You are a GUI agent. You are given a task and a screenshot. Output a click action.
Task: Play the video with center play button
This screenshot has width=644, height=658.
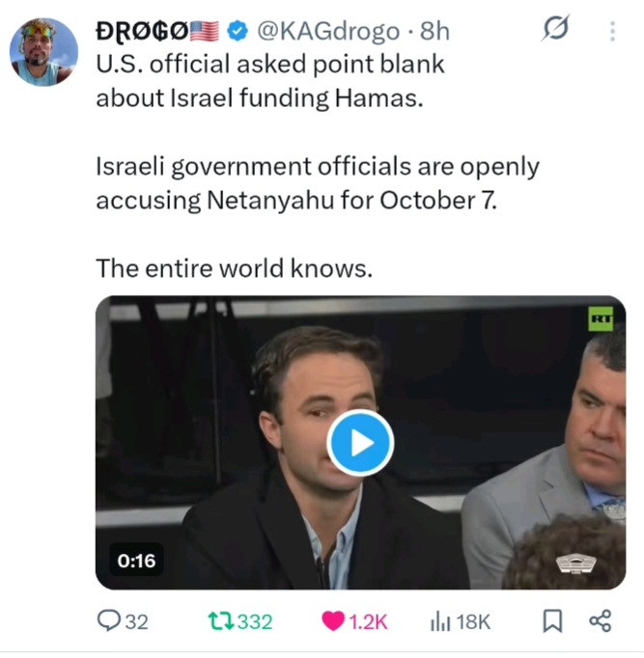pos(360,443)
